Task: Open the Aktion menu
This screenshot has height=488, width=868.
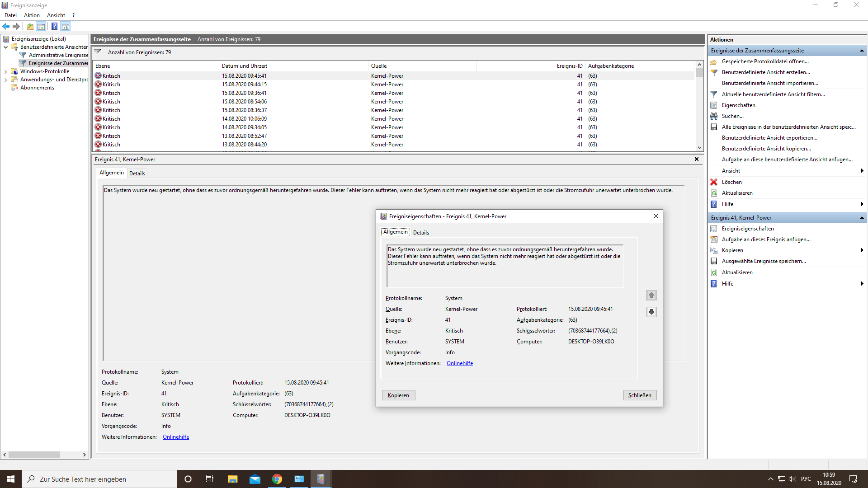Action: pyautogui.click(x=32, y=15)
